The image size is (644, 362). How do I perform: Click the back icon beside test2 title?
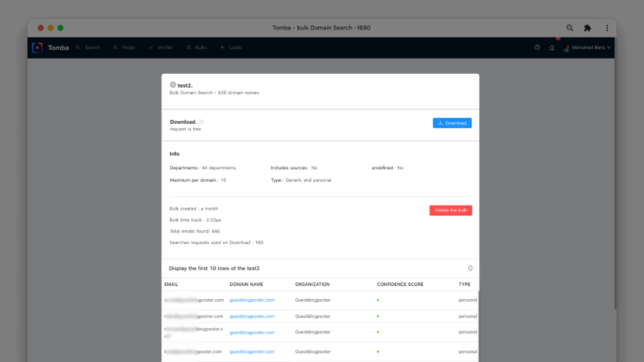pos(173,85)
